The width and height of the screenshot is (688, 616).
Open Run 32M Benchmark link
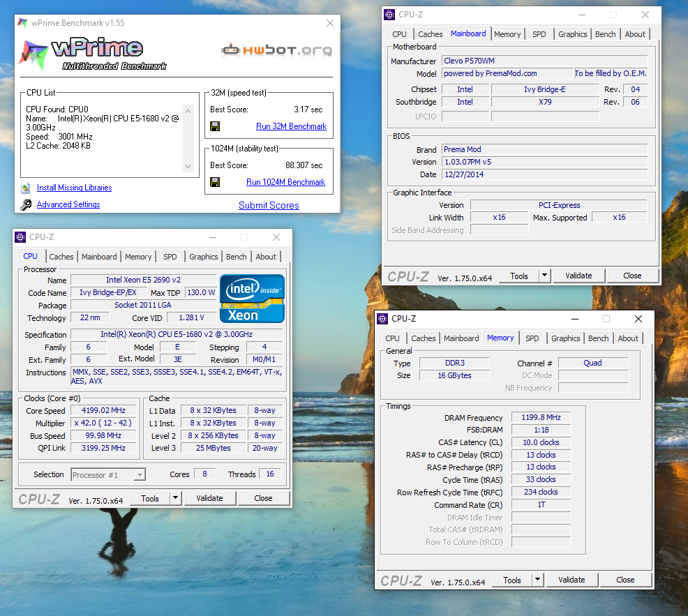point(292,126)
